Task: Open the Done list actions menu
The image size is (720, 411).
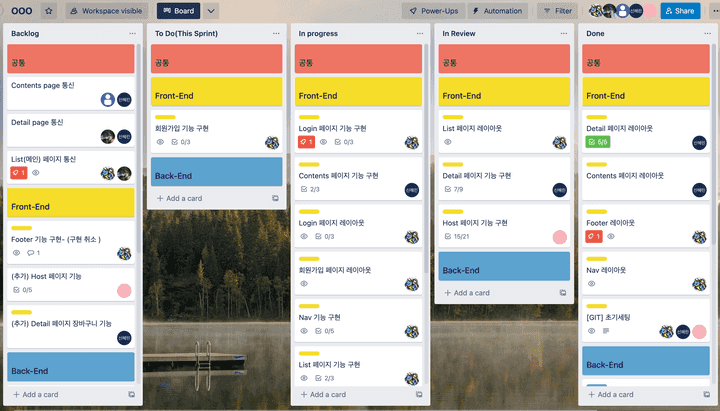Action: tap(707, 33)
